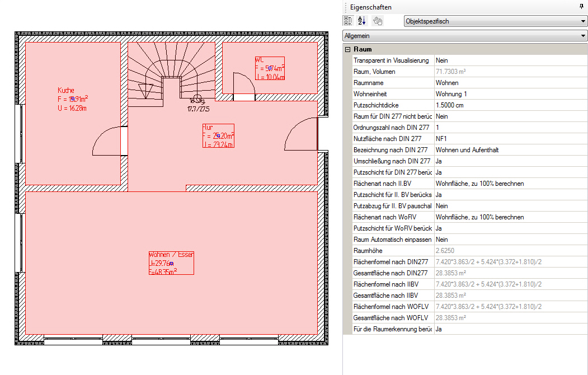Open the Objektspezifisch dropdown
This screenshot has height=375, width=588.
(495, 21)
